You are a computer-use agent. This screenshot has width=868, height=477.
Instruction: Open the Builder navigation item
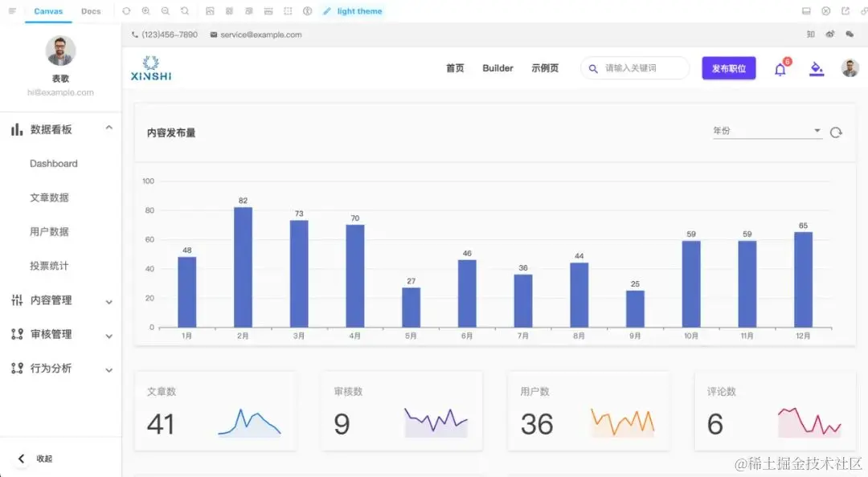pos(497,68)
